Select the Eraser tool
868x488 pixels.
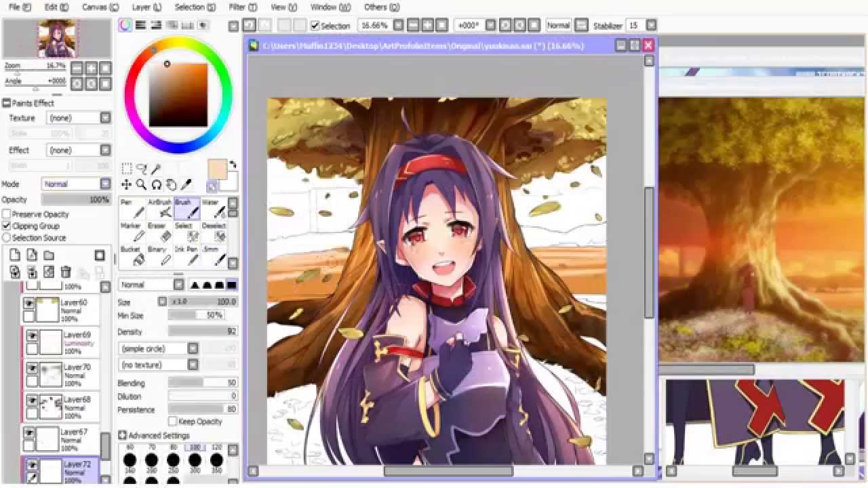(x=159, y=232)
